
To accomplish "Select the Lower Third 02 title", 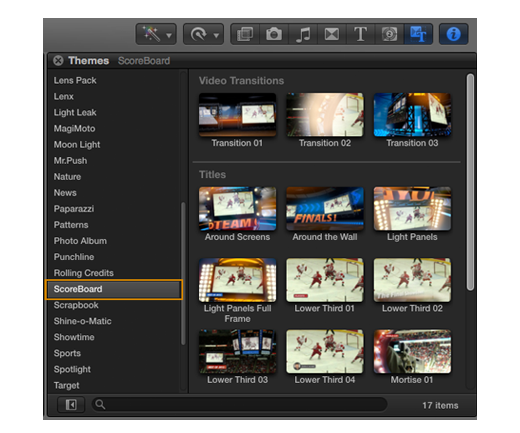I will [x=412, y=280].
